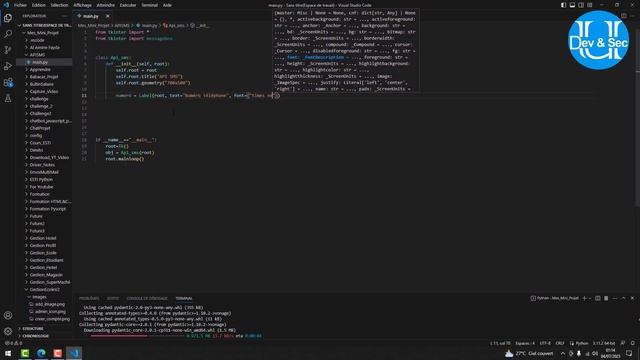Expand the Gestion_Etudiant folder

[x=47, y=260]
